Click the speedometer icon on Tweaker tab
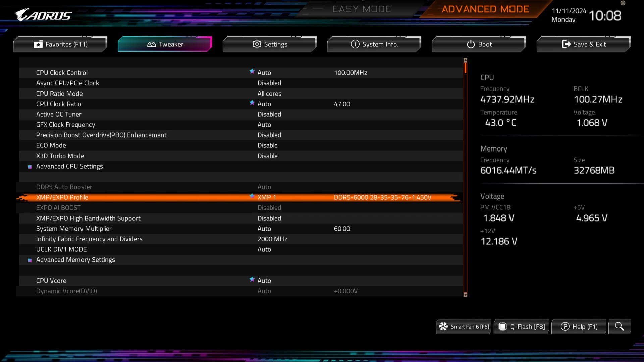The image size is (644, 362). click(x=152, y=44)
